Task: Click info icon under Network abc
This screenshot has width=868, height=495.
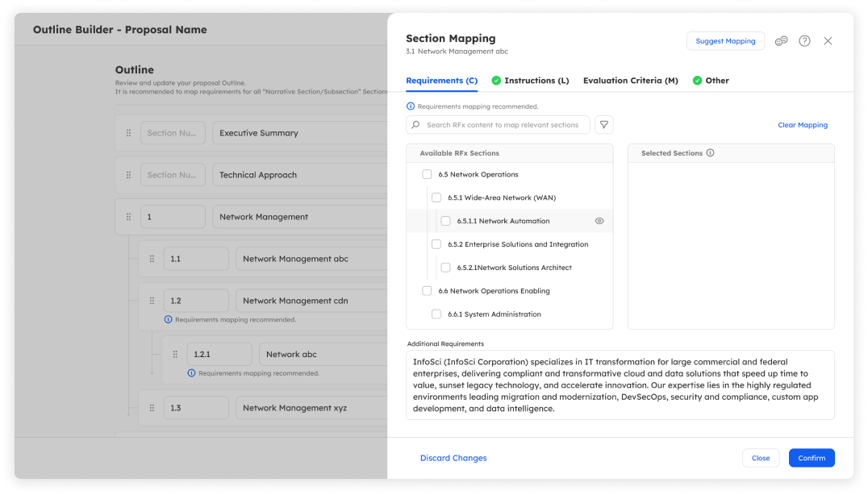Action: point(191,373)
